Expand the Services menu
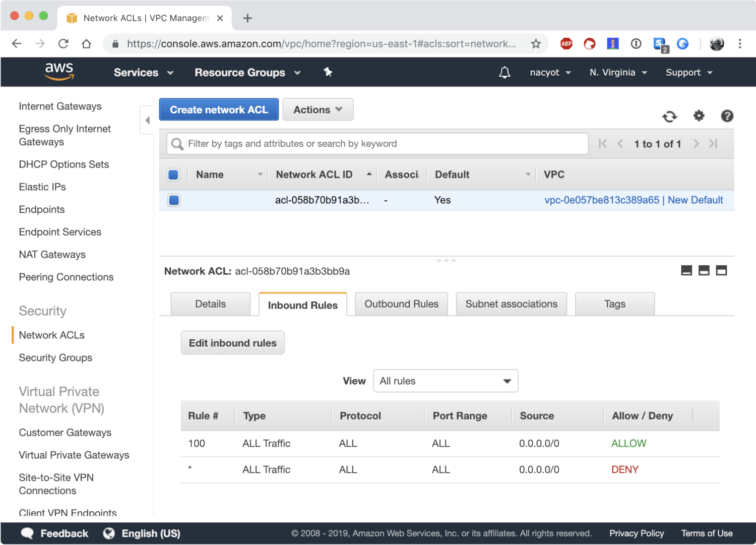756x545 pixels. (144, 73)
